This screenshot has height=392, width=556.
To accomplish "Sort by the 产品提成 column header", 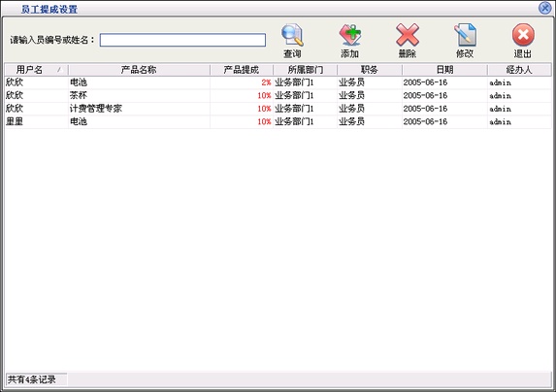I will [242, 70].
